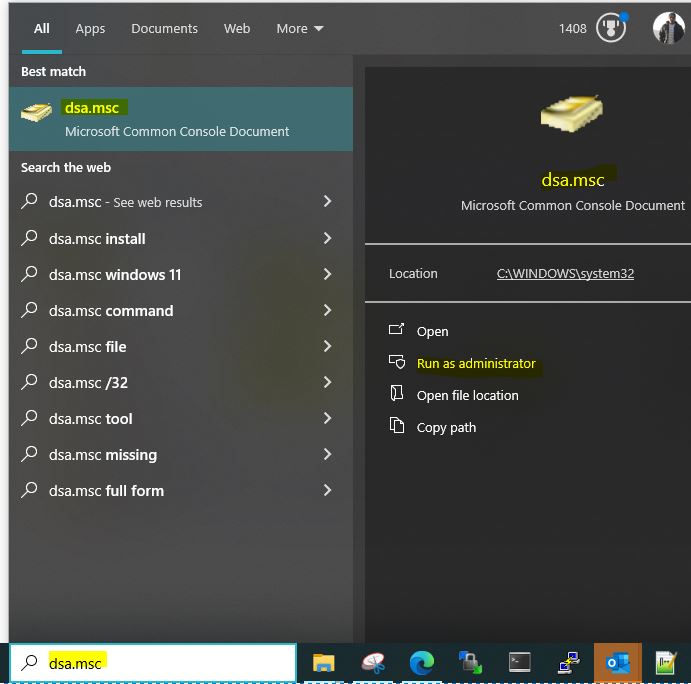Screen dimensions: 691x684
Task: Open the terminal icon in taskbar
Action: coord(519,663)
